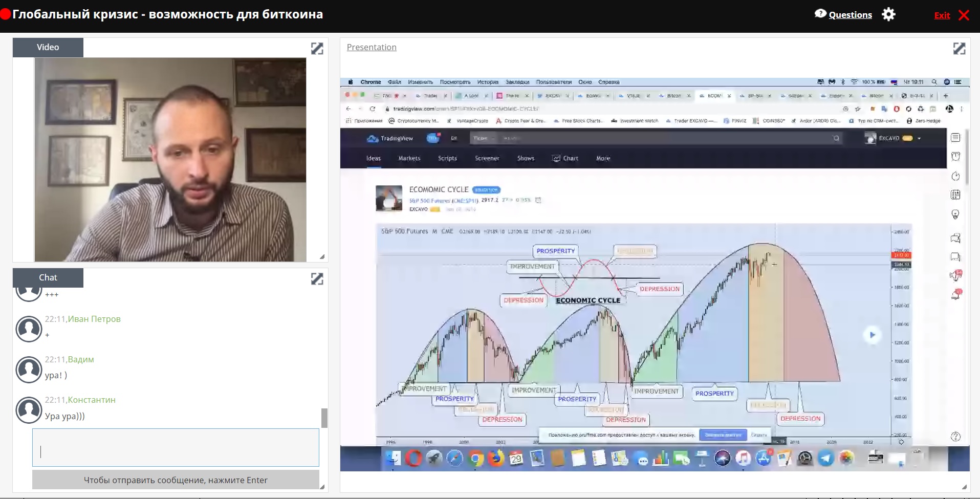Click Иван Петров's avatar in chat
Viewport: 980px width, 499px height.
[29, 329]
